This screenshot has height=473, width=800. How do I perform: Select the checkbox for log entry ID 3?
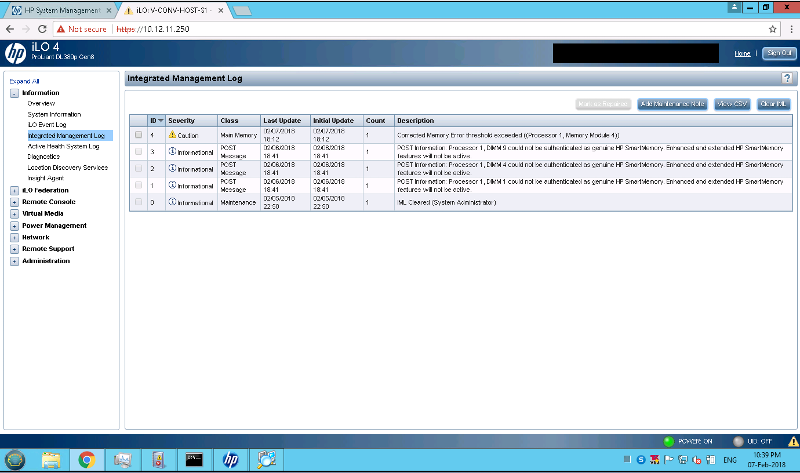pyautogui.click(x=138, y=152)
